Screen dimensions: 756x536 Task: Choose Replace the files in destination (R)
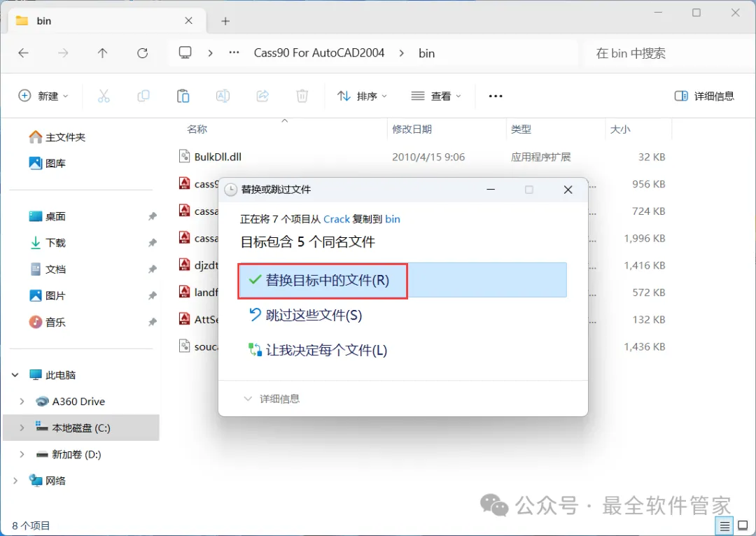coord(402,280)
